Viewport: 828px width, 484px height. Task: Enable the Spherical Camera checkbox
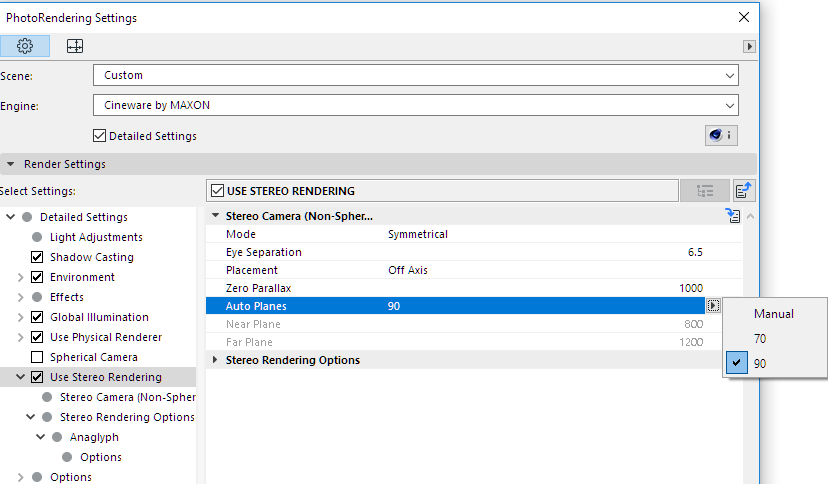tap(38, 357)
